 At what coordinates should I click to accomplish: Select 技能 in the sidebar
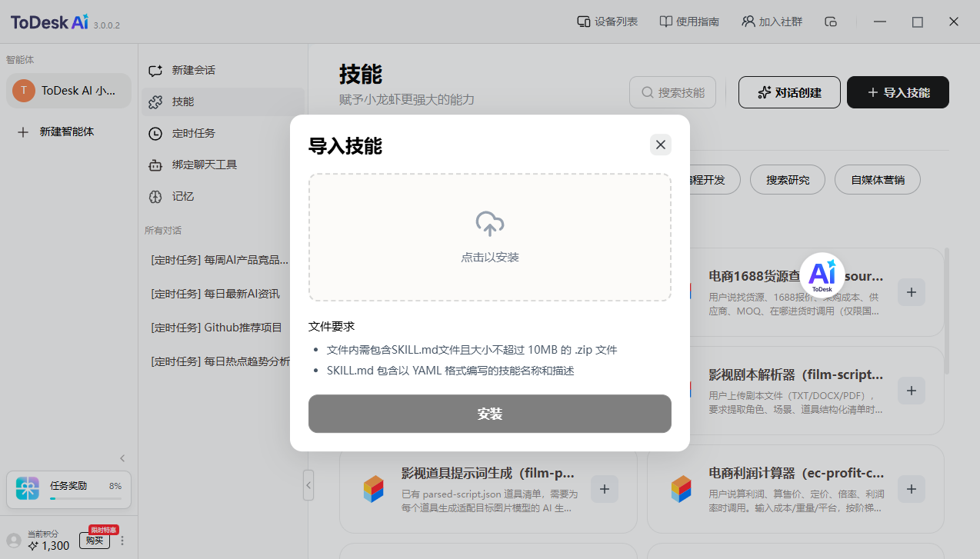[223, 101]
